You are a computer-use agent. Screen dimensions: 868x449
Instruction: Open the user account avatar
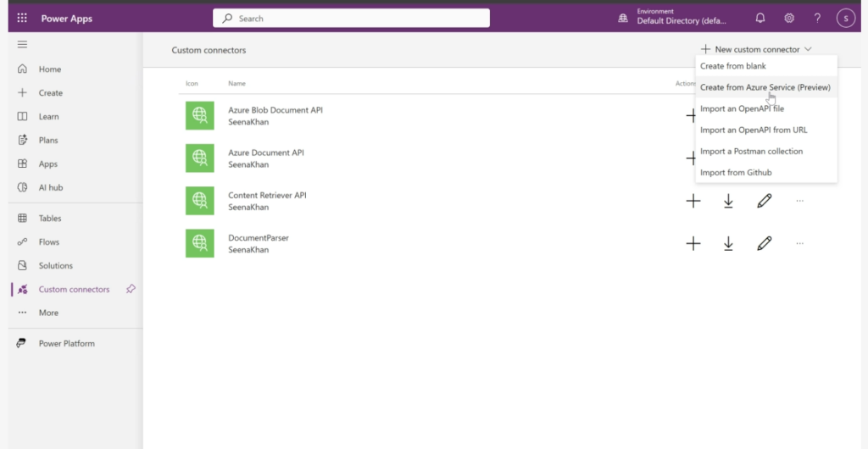(846, 19)
